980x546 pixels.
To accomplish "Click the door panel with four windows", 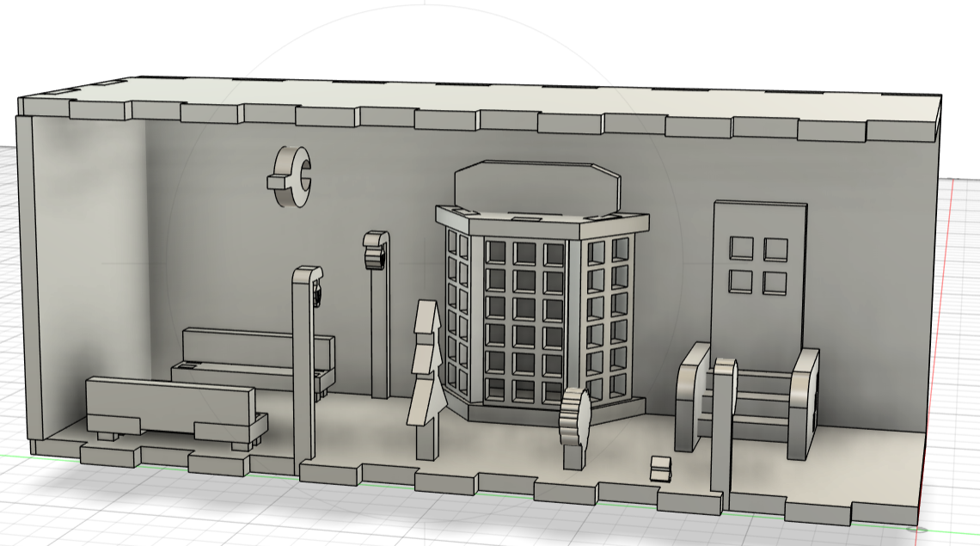I will (x=760, y=318).
